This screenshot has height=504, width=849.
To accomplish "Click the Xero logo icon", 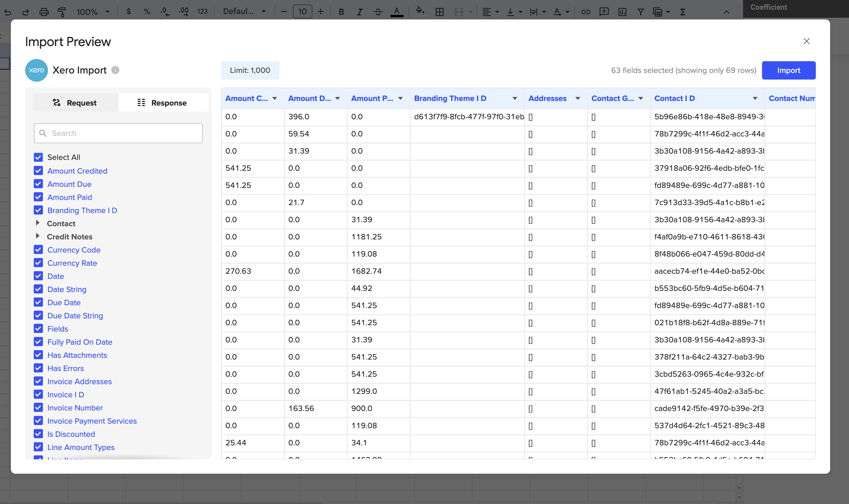I will click(36, 70).
